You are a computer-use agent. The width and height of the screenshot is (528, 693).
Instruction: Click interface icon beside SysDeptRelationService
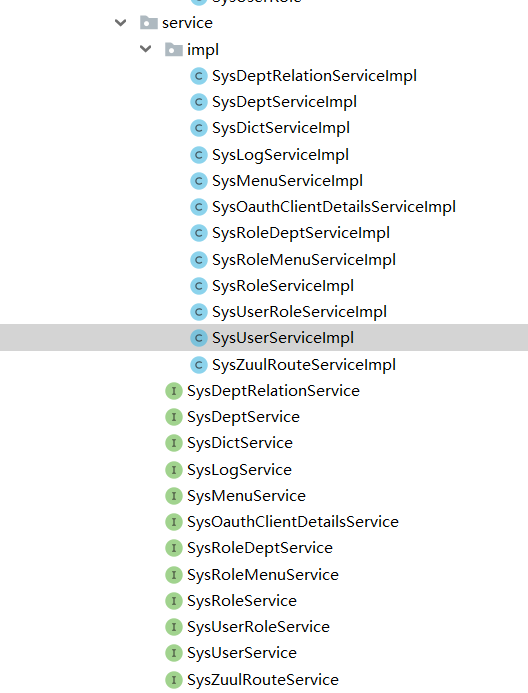tap(174, 391)
